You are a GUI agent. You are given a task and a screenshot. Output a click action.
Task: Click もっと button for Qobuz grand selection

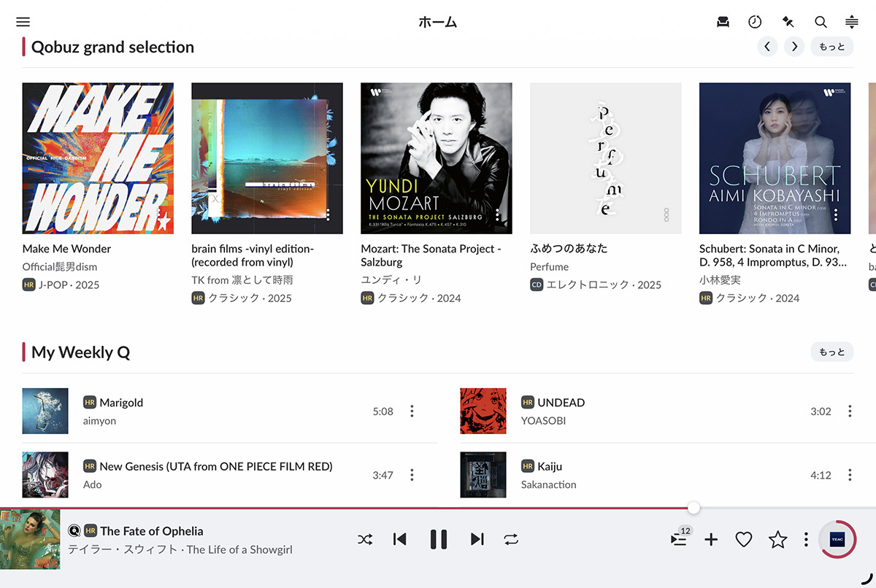click(831, 47)
